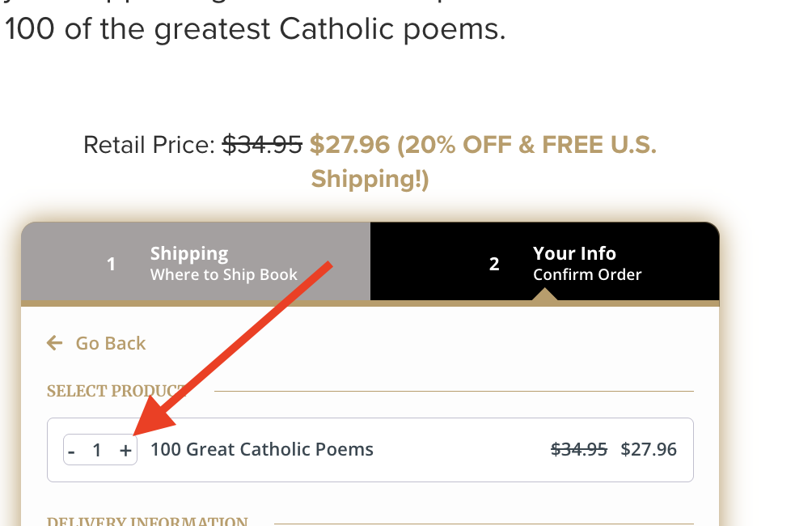Screen dimensions: 812x526
Task: Decrease quantity with the minus button
Action: click(72, 451)
